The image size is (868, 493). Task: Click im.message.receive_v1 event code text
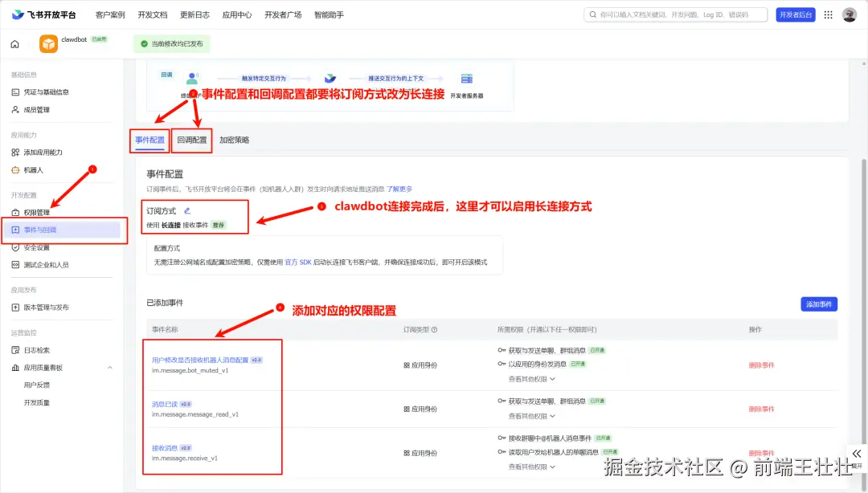pos(184,458)
